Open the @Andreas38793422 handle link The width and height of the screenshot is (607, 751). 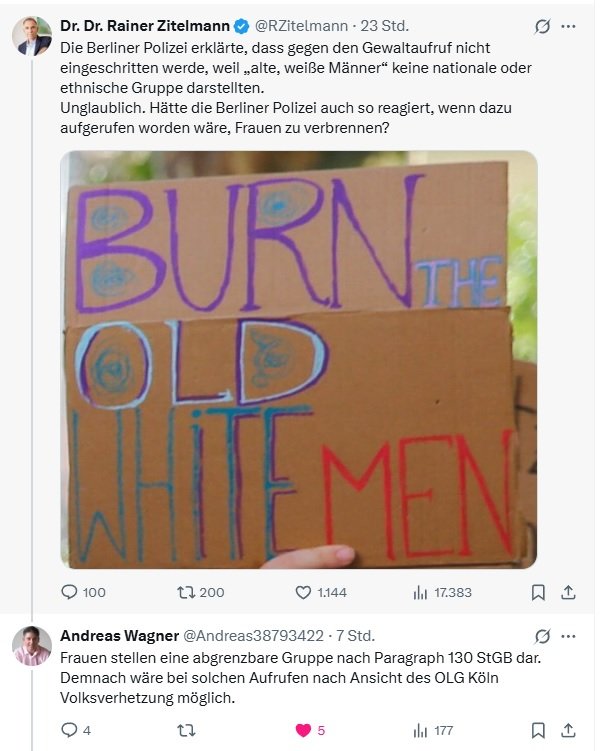265,636
